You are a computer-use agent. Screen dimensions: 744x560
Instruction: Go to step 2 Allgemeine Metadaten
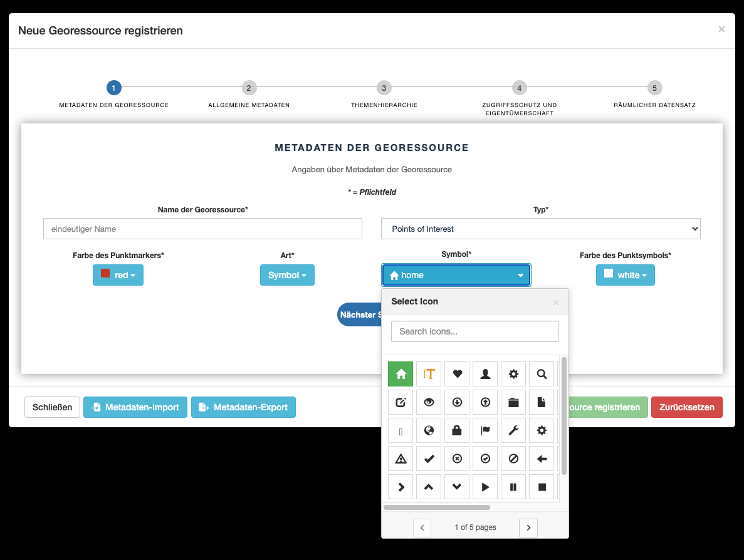(x=249, y=88)
